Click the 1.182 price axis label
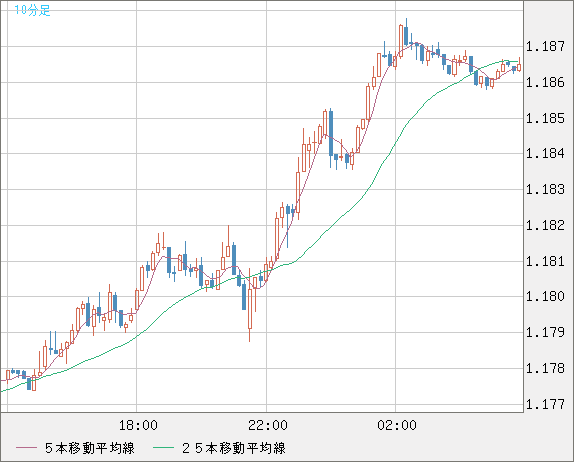Image resolution: width=574 pixels, height=462 pixels. click(545, 225)
